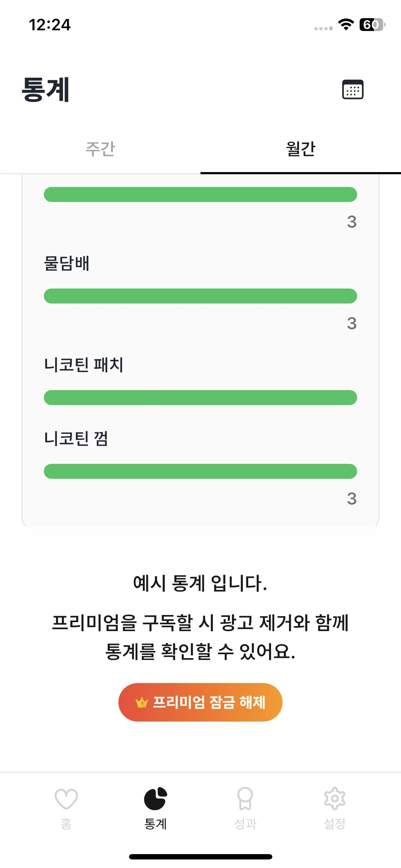
Task: Switch to the 주간 tab
Action: pyautogui.click(x=100, y=149)
